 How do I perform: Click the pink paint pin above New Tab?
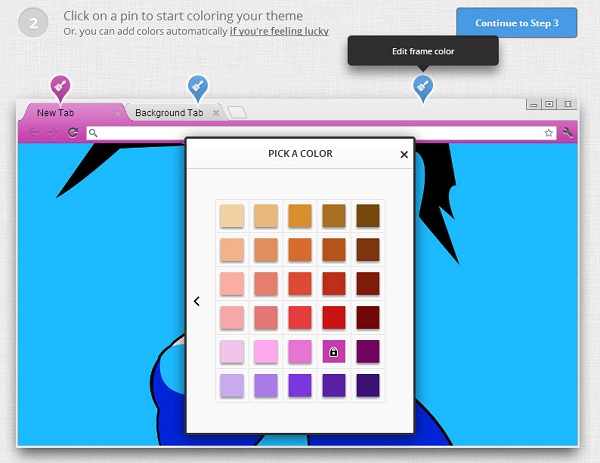click(60, 87)
